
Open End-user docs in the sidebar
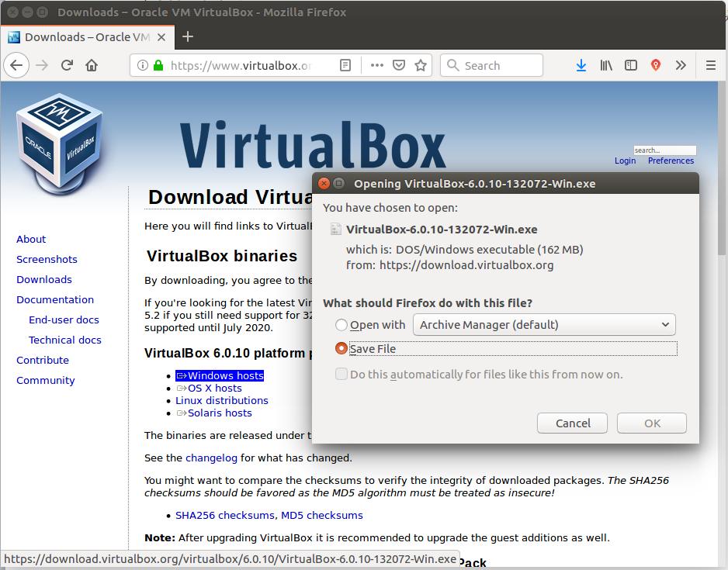(x=64, y=320)
